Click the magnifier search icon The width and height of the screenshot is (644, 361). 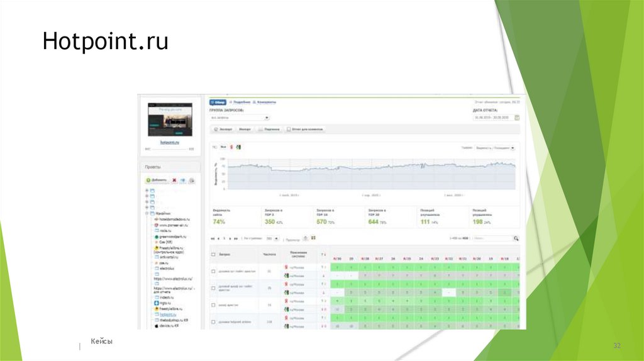(x=516, y=238)
